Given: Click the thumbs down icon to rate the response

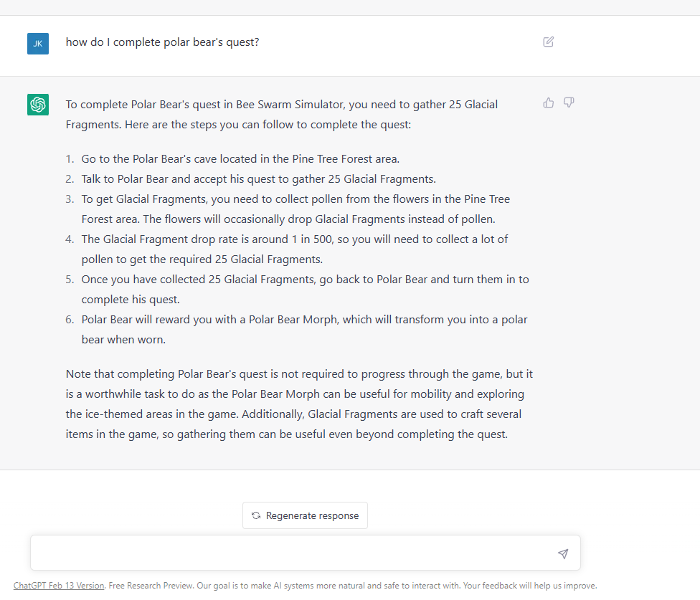Looking at the screenshot, I should 568,103.
